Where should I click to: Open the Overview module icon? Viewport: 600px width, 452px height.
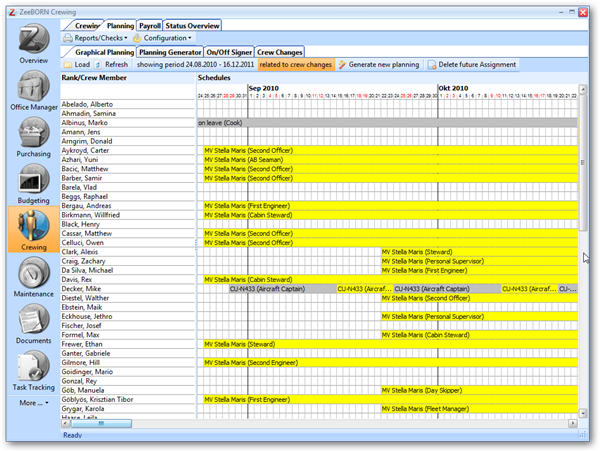click(x=34, y=39)
